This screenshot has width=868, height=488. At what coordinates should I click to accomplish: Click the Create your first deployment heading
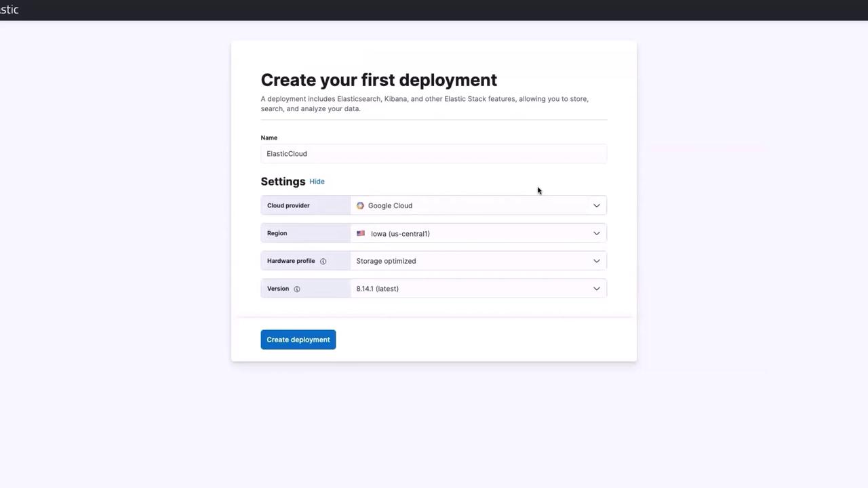pos(378,80)
